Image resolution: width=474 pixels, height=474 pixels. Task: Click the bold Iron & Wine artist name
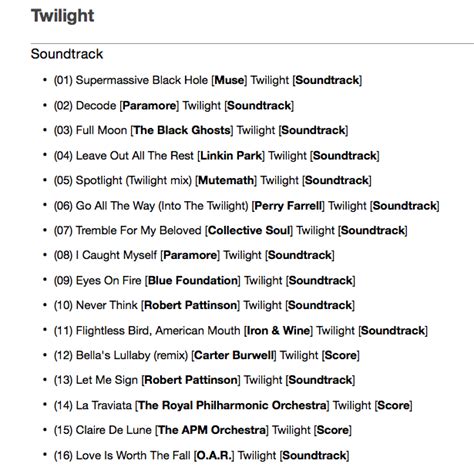click(278, 330)
